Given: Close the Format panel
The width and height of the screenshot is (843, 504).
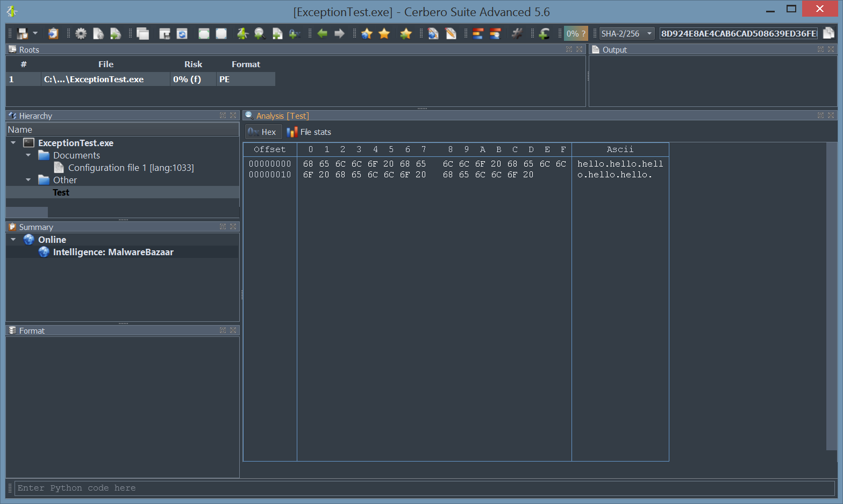Looking at the screenshot, I should pos(233,330).
